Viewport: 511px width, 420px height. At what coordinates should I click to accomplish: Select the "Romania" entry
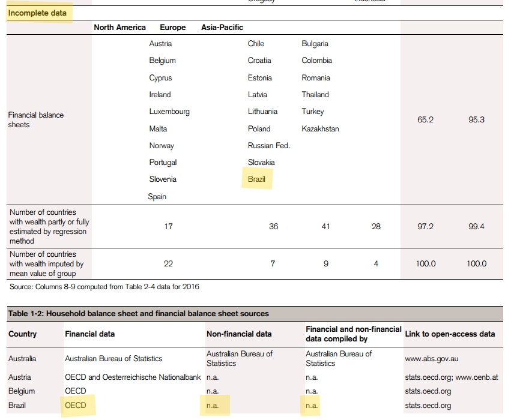click(x=316, y=78)
